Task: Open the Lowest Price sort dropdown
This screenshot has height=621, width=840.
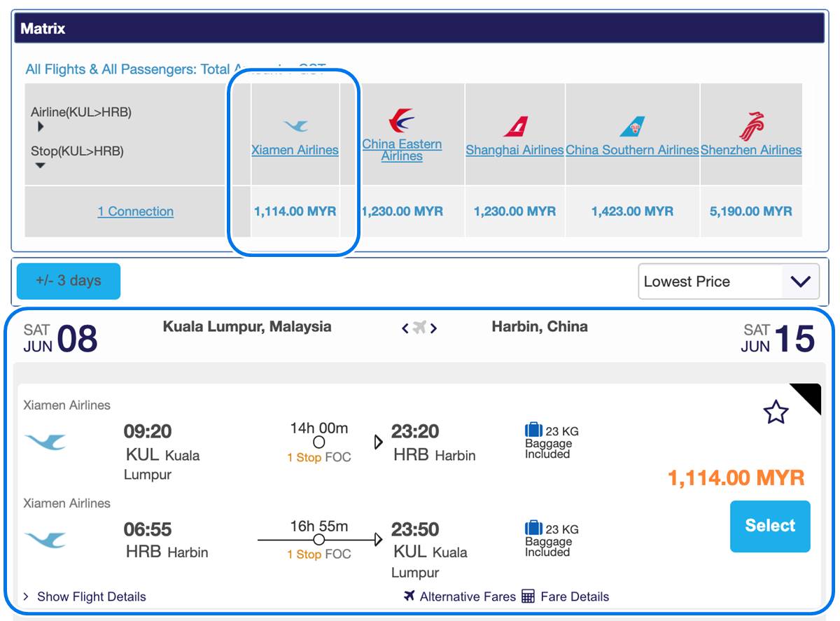Action: pos(729,281)
